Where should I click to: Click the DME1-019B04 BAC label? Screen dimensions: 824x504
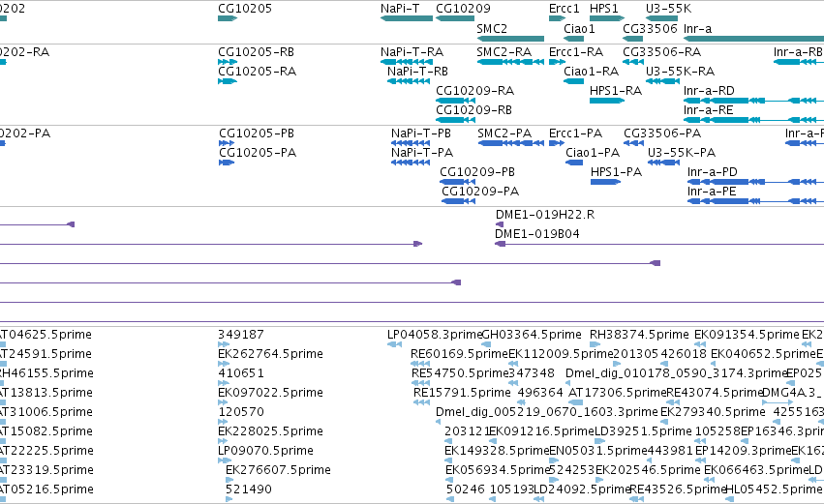[537, 234]
